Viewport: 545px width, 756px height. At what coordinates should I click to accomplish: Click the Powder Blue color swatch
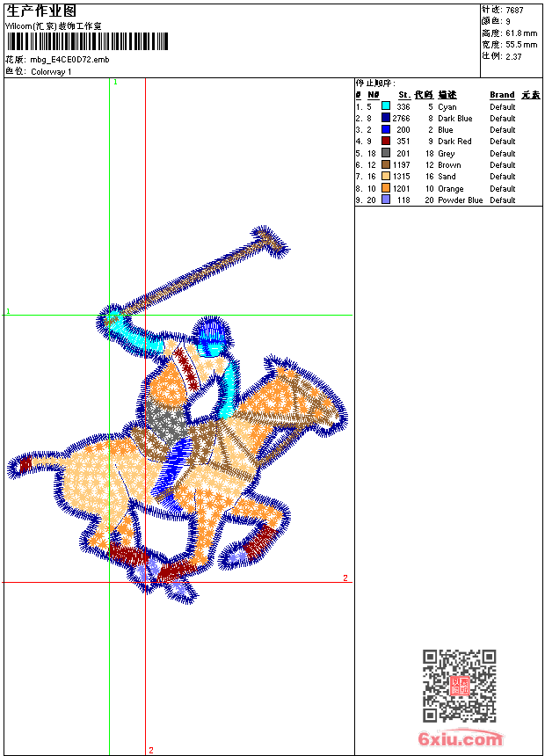[x=386, y=200]
